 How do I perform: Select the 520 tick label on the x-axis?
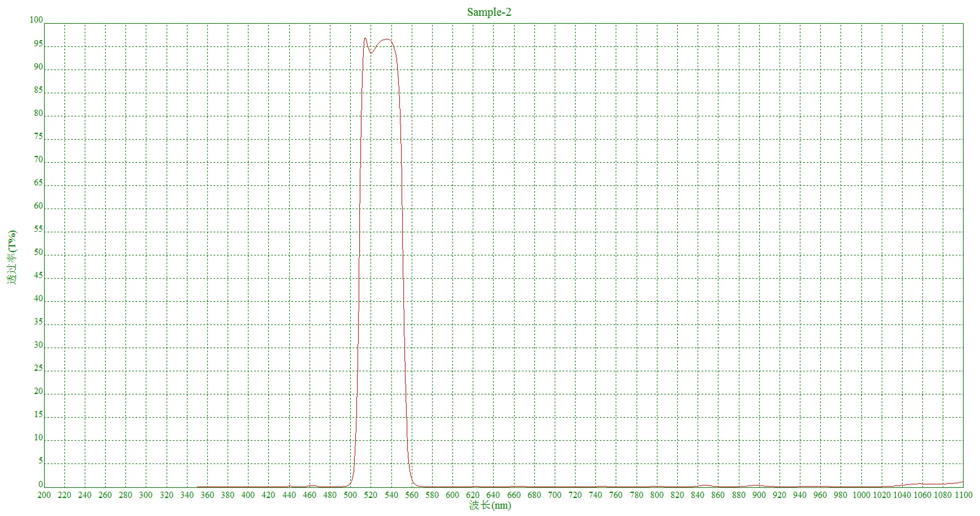pyautogui.click(x=371, y=495)
